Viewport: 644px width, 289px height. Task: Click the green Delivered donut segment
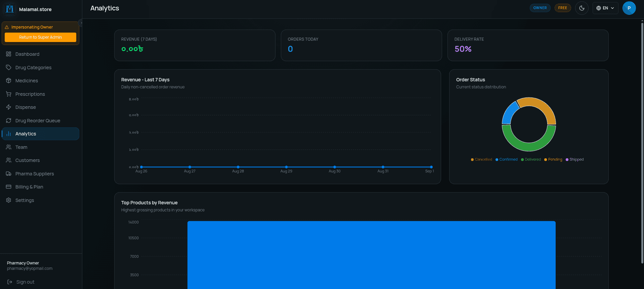click(529, 147)
